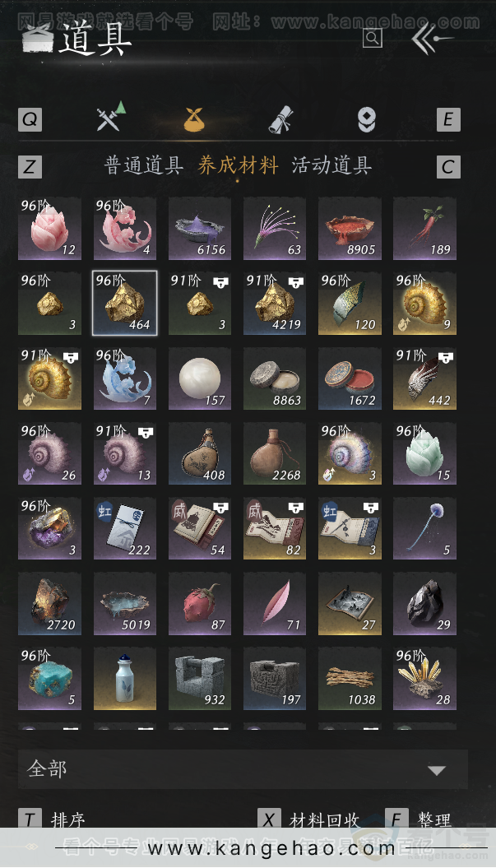The image size is (496, 868).
Task: Select the crossed swords equipment category
Action: point(111,116)
